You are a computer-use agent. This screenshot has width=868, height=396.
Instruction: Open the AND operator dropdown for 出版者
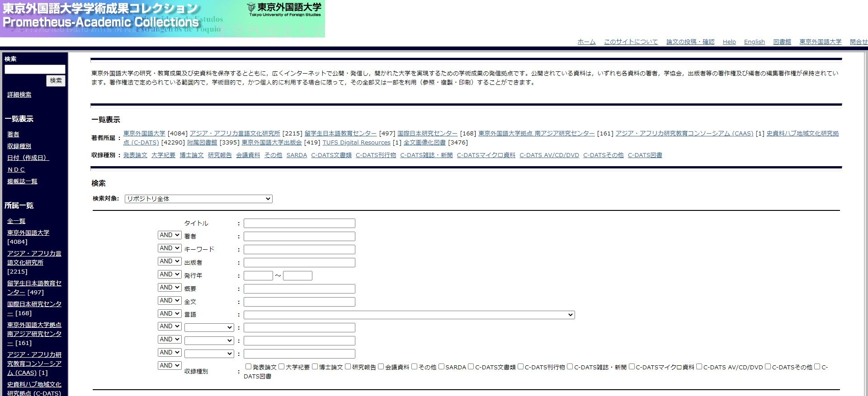(170, 261)
